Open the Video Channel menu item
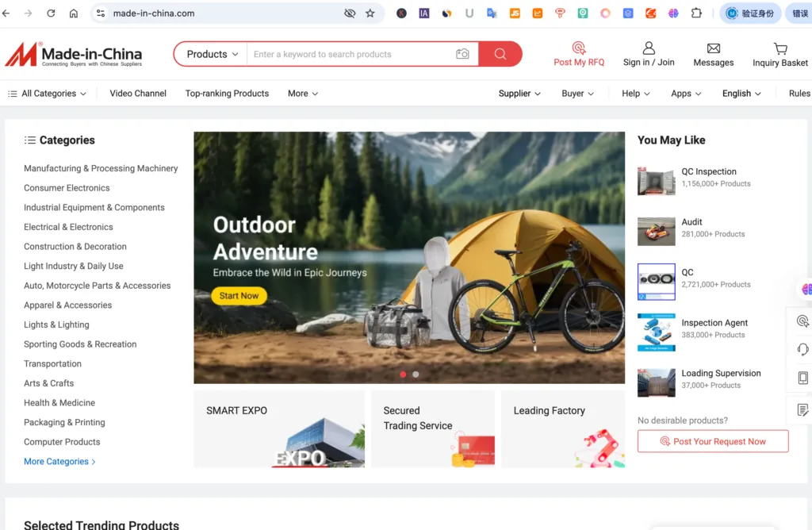 coord(138,94)
